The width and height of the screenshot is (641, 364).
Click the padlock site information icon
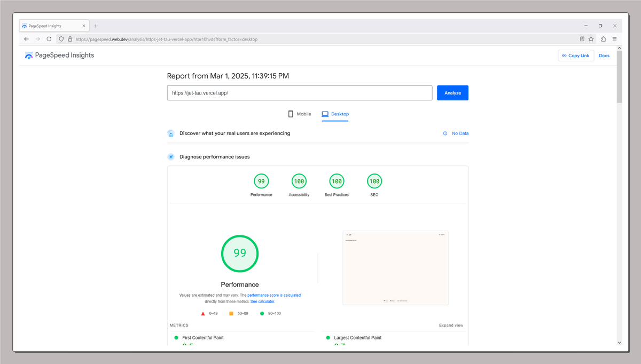tap(70, 39)
